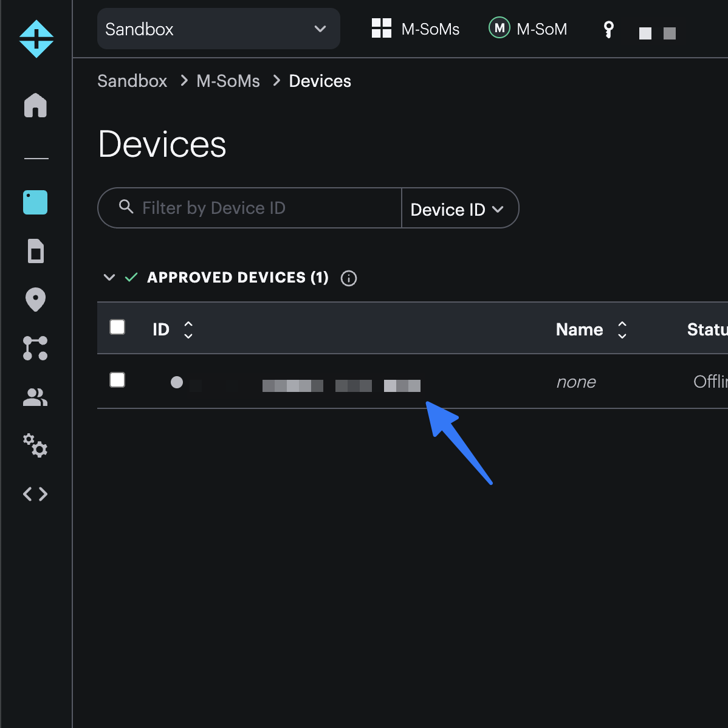Open the network topology sidebar icon
This screenshot has width=728, height=728.
35,348
